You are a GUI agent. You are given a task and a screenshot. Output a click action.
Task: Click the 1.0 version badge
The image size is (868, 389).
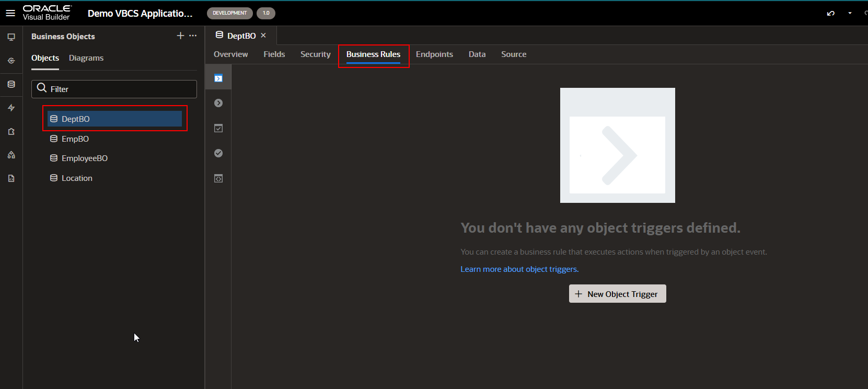266,13
